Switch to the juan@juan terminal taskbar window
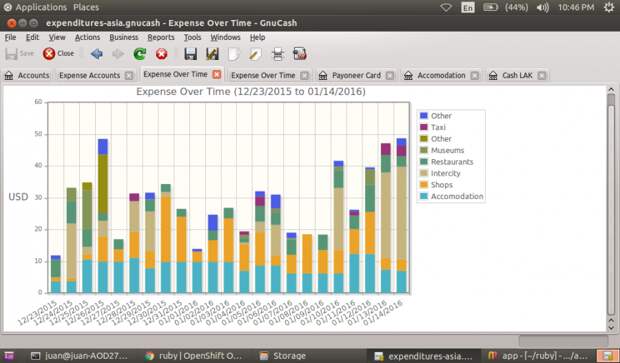This screenshot has height=363, width=620. 79,356
